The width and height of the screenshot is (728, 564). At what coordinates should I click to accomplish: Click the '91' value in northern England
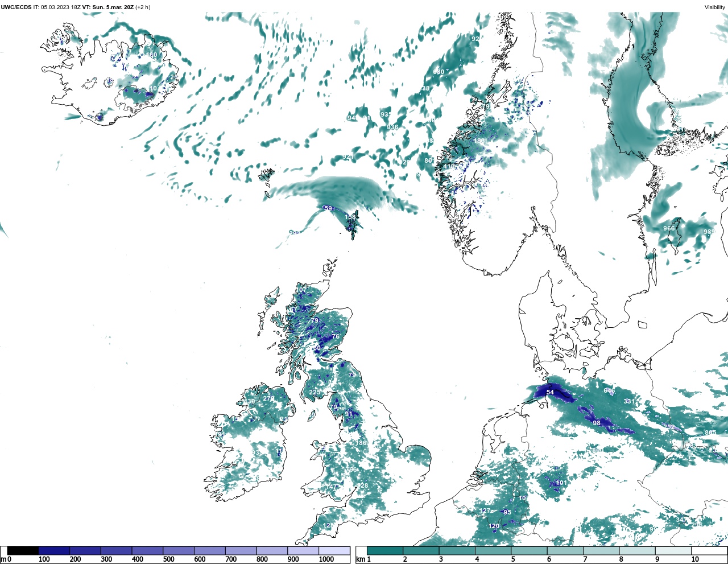pos(349,414)
